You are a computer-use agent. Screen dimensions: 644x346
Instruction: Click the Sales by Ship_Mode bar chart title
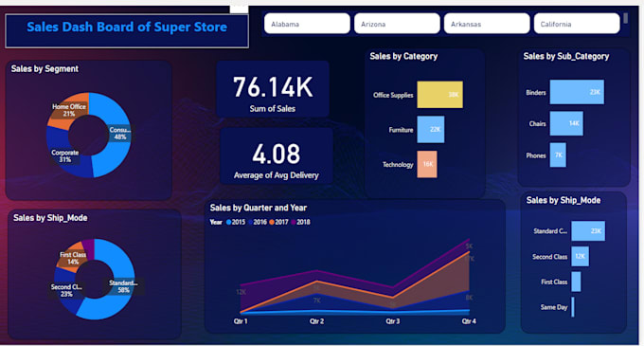(x=563, y=200)
